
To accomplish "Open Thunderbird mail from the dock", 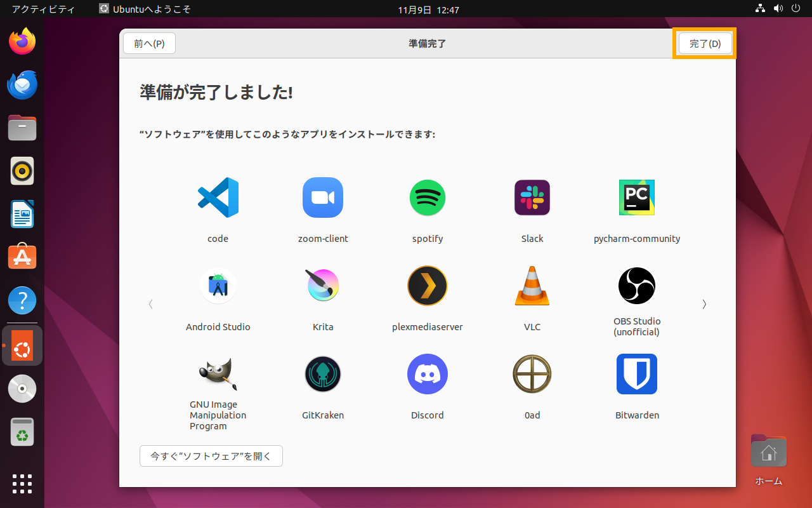I will coord(22,85).
